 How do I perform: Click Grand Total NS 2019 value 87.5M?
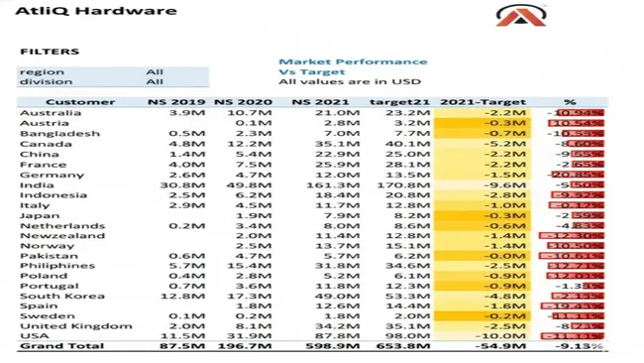pyautogui.click(x=182, y=346)
